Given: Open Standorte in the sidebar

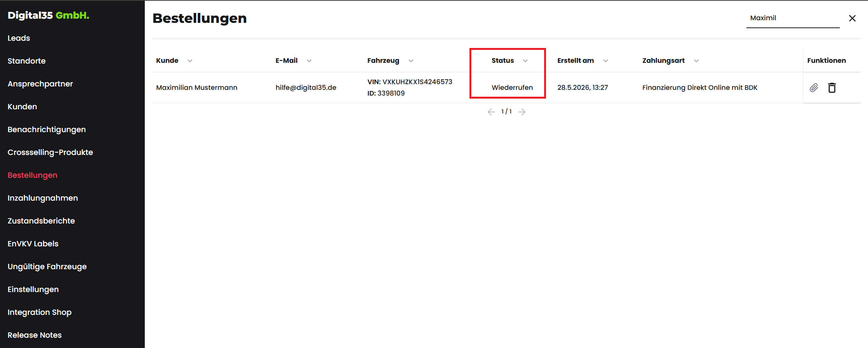Looking at the screenshot, I should tap(27, 61).
